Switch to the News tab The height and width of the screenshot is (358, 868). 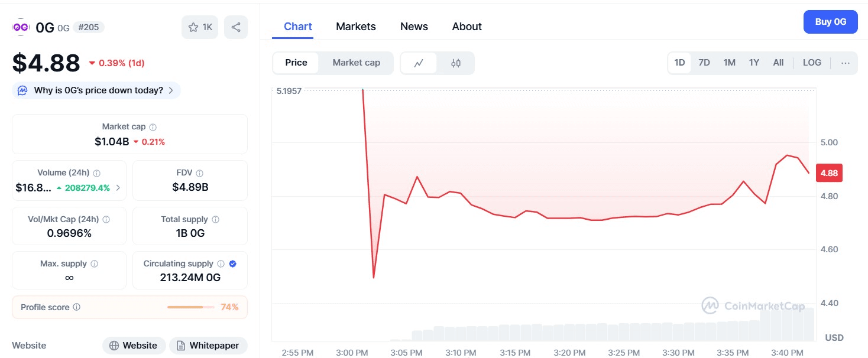tap(414, 27)
